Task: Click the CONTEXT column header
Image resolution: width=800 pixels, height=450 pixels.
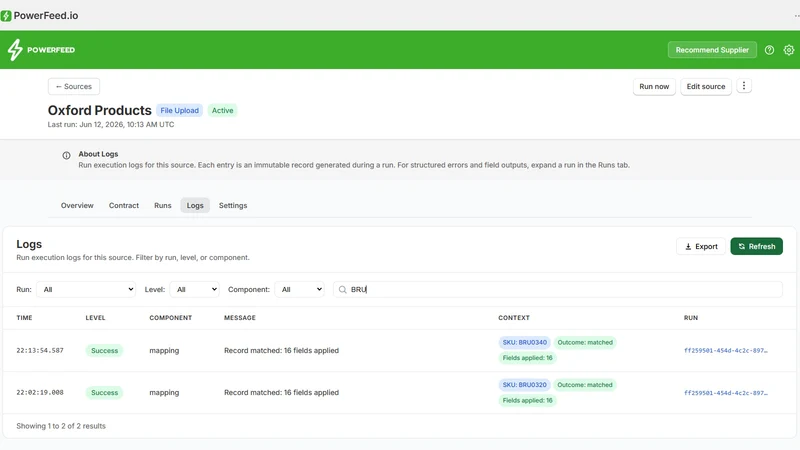Action: [x=514, y=318]
